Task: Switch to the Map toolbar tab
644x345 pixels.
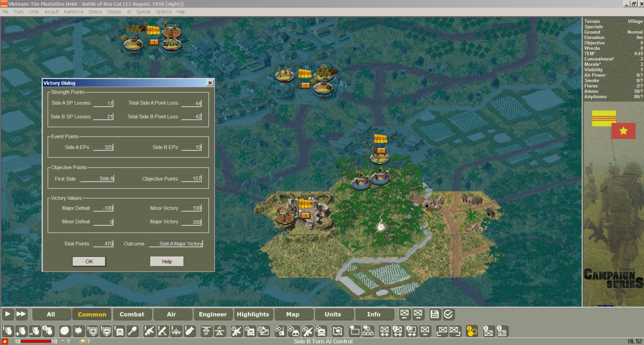Action: 293,314
